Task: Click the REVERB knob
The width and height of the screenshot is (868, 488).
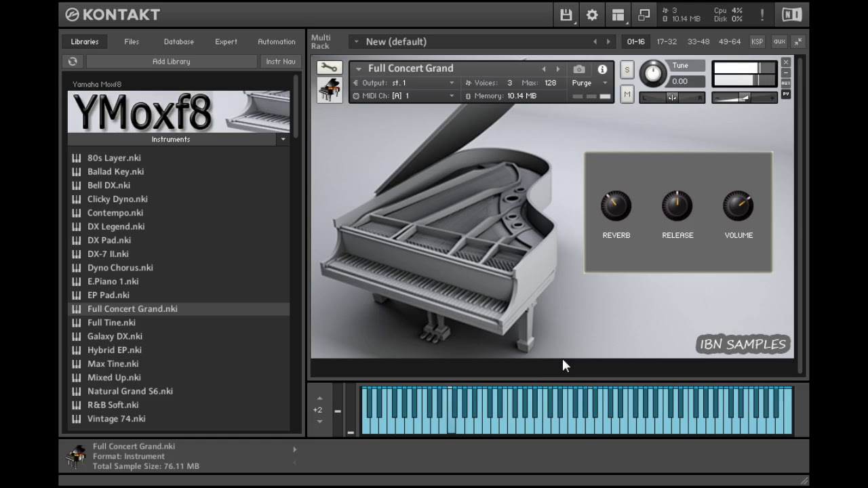Action: click(x=616, y=206)
